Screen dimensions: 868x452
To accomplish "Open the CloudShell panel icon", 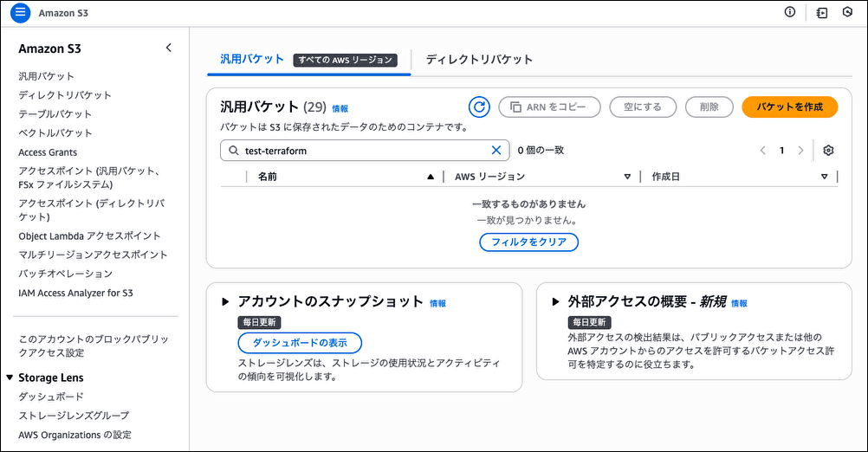I will coord(822,13).
